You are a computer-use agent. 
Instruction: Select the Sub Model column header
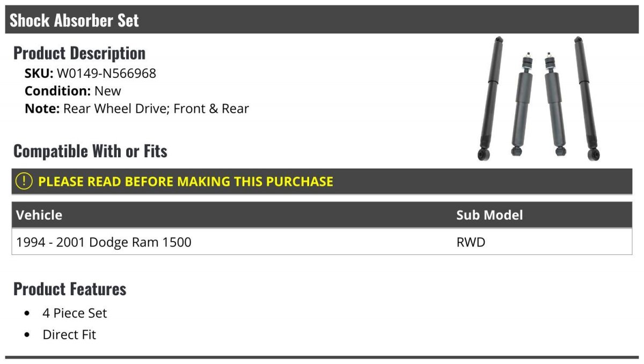(489, 215)
